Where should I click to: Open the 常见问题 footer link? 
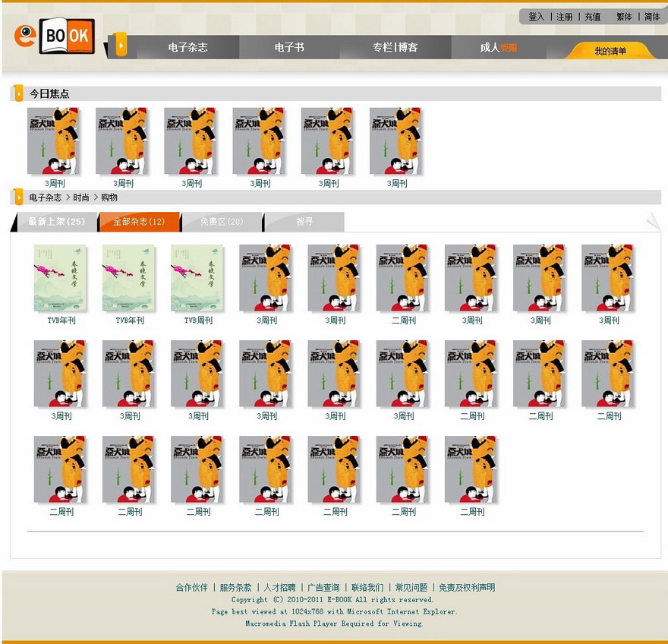(x=411, y=588)
